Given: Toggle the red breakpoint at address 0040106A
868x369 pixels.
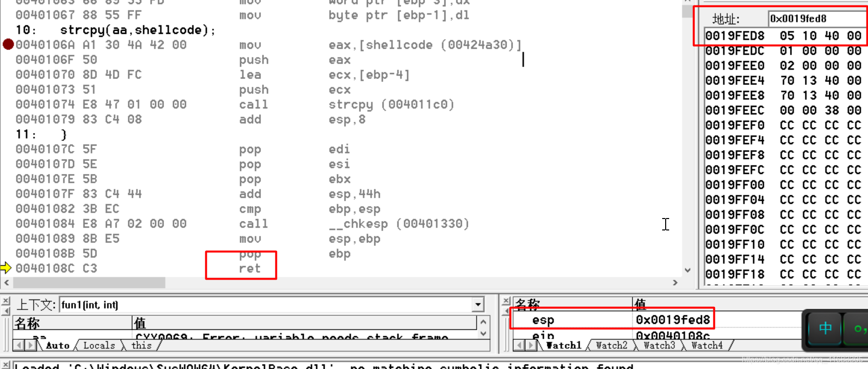Looking at the screenshot, I should [8, 44].
